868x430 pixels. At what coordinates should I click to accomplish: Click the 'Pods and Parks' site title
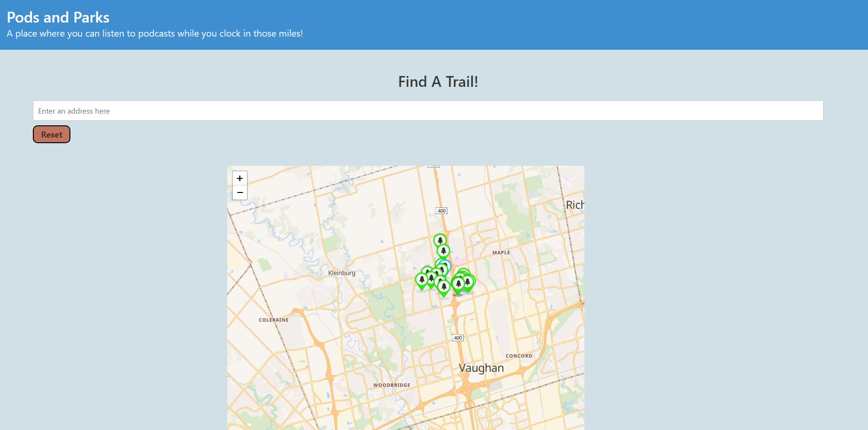[x=58, y=17]
